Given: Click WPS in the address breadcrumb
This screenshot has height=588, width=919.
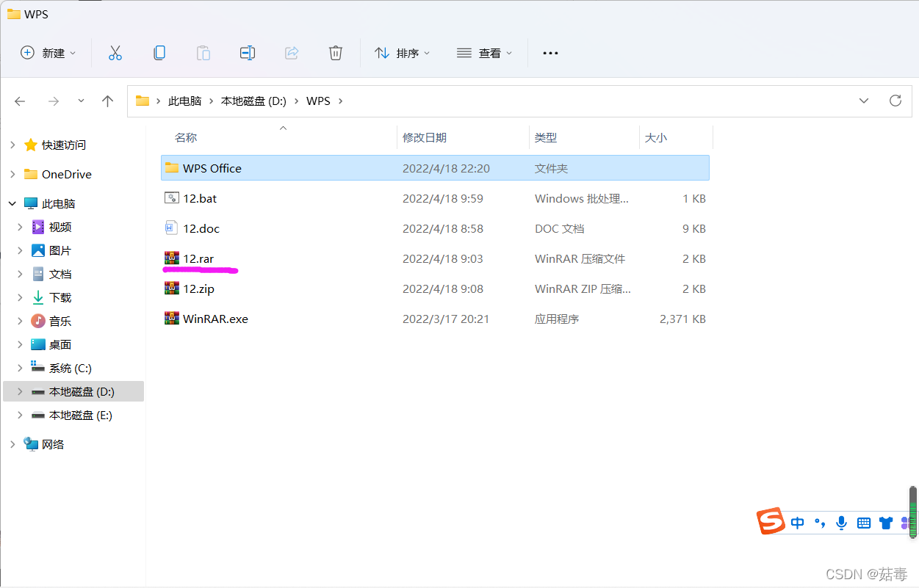Looking at the screenshot, I should [318, 101].
